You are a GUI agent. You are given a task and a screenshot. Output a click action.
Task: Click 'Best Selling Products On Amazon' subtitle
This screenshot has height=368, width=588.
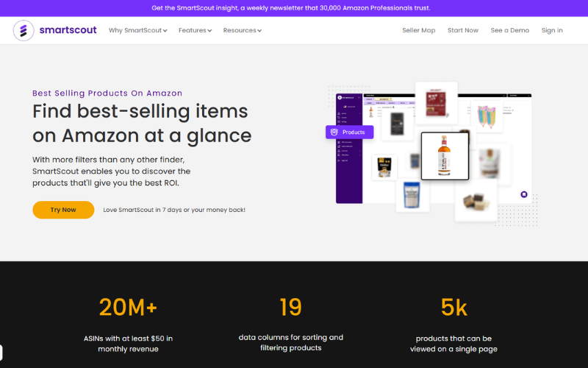tap(107, 93)
